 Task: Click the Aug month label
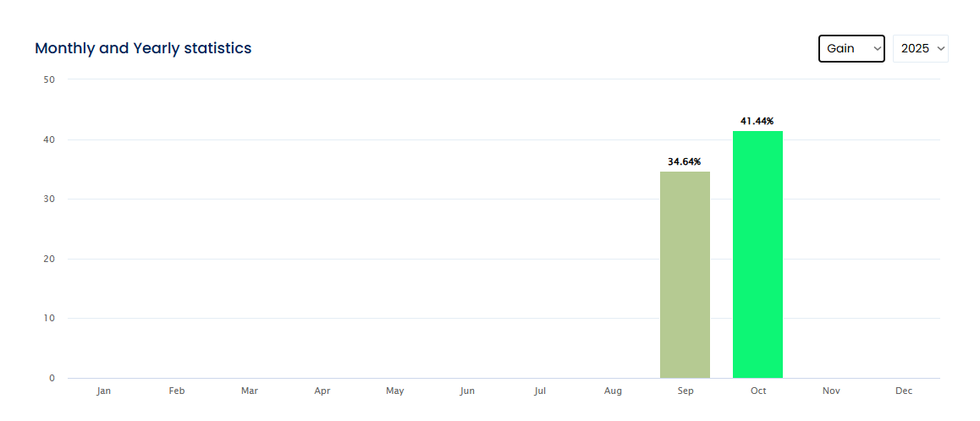[x=613, y=391]
